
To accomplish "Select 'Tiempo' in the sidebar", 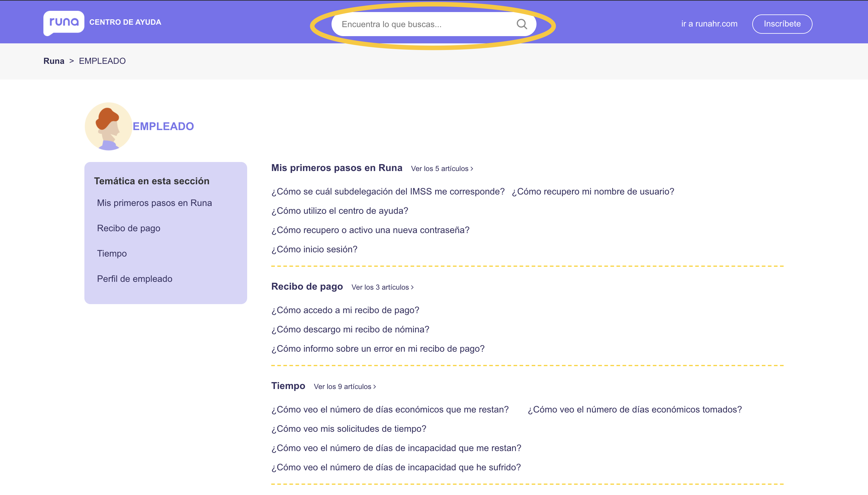I will click(112, 253).
